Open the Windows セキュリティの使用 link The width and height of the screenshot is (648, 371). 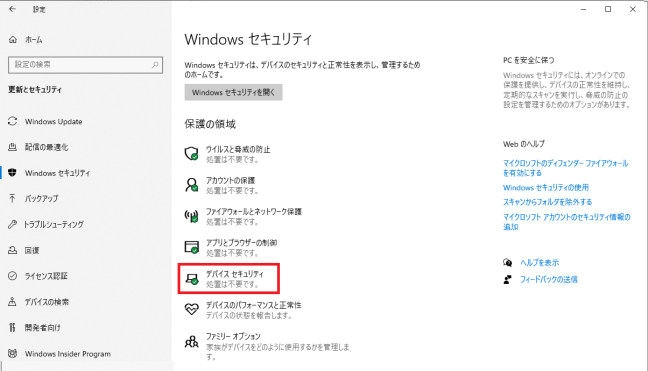(546, 188)
